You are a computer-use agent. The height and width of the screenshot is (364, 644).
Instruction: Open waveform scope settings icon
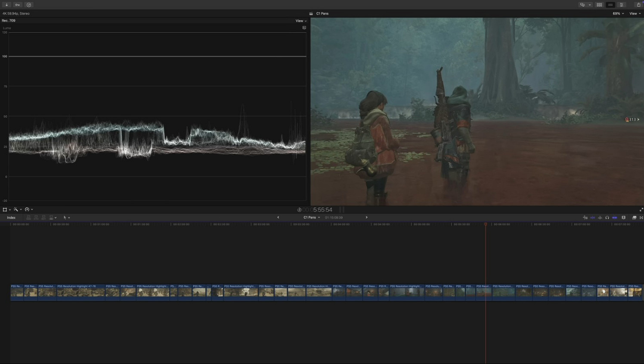304,28
